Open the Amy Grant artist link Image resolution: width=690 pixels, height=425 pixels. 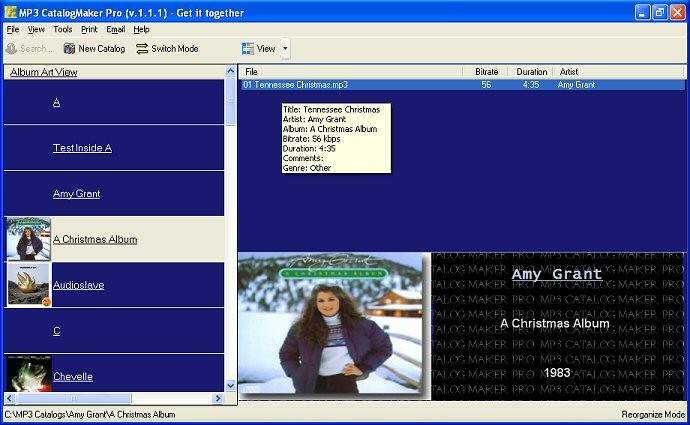click(77, 194)
